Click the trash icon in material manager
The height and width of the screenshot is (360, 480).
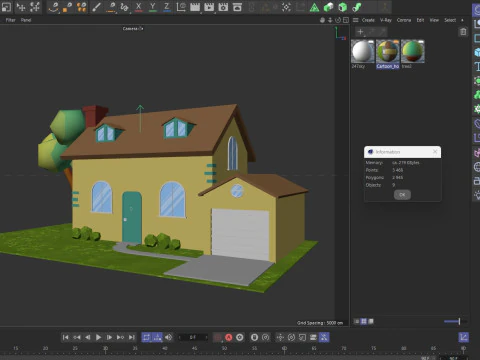463,32
